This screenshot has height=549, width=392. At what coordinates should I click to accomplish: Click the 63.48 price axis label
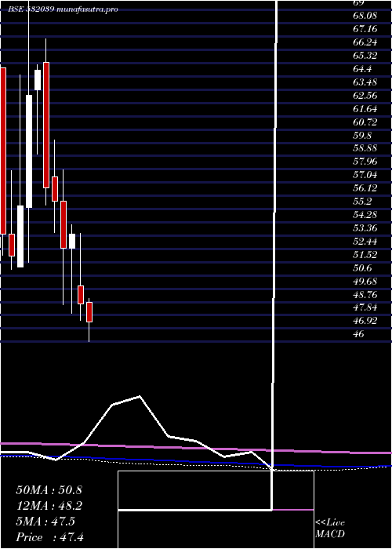pyautogui.click(x=365, y=82)
